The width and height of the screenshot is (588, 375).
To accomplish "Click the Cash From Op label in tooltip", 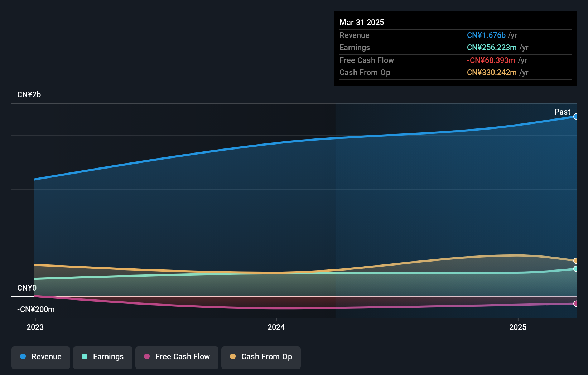I will pyautogui.click(x=365, y=72).
